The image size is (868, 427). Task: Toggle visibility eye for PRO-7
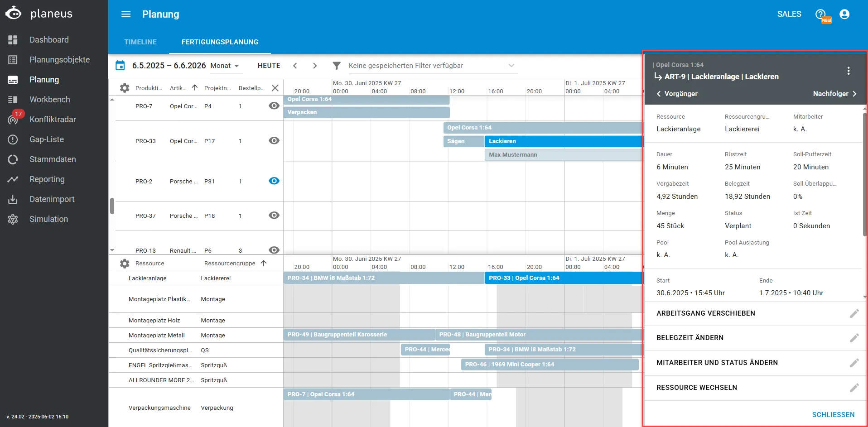pos(274,106)
